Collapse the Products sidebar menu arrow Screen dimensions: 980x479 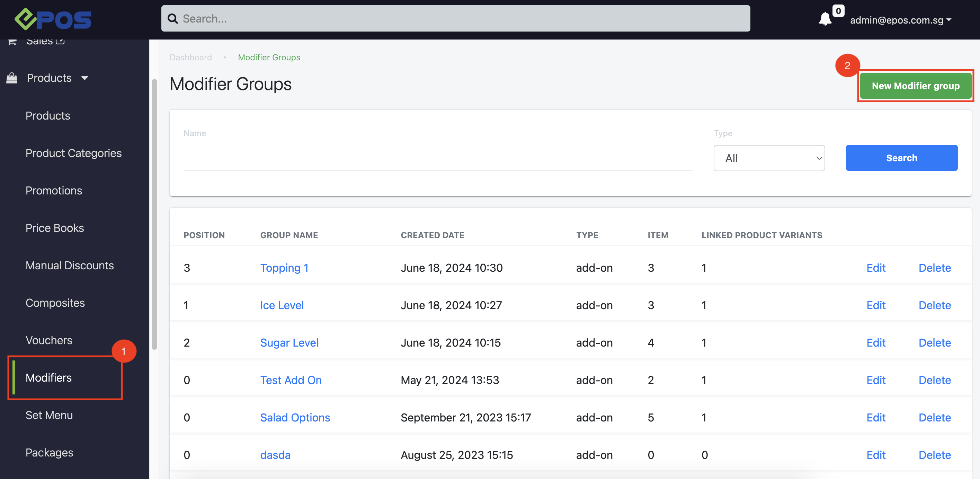coord(84,78)
